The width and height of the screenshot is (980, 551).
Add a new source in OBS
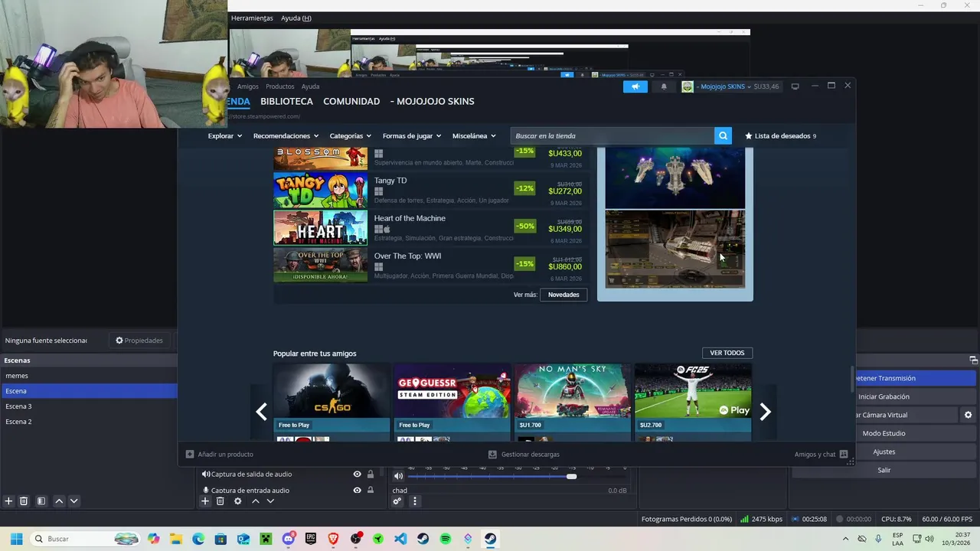tap(205, 501)
